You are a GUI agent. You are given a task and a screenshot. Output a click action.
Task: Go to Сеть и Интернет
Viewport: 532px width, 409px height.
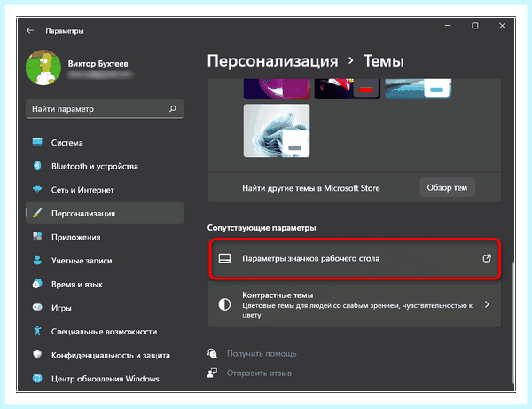point(105,189)
